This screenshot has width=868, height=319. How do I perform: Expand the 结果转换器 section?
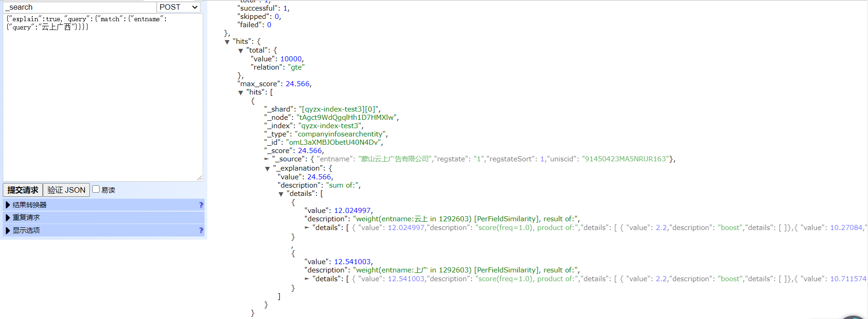coord(8,205)
